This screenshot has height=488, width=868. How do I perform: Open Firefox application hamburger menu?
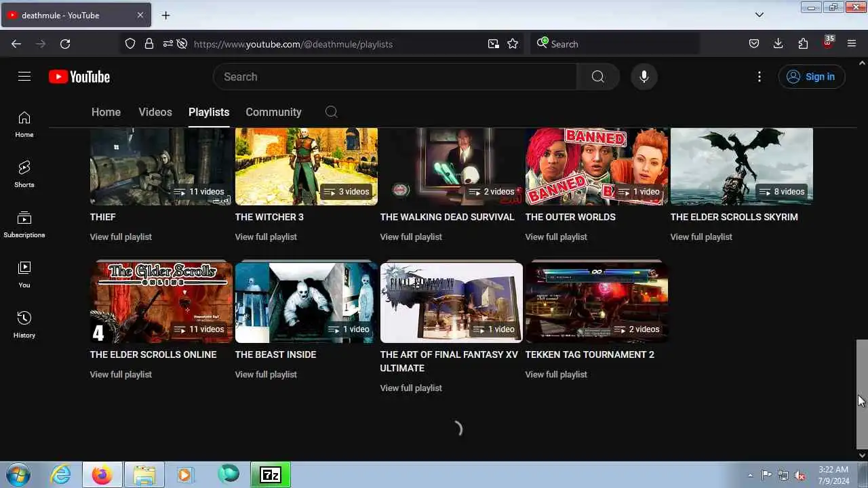pos(852,43)
